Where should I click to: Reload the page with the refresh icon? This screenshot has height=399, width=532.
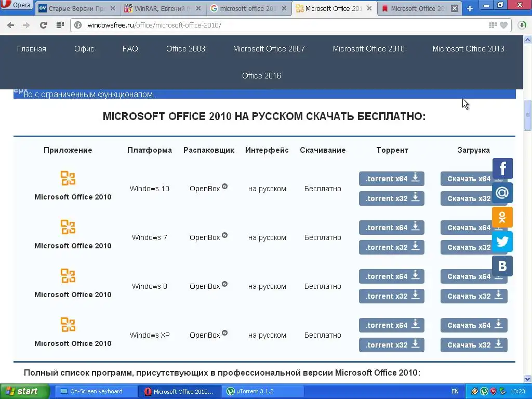pos(43,25)
